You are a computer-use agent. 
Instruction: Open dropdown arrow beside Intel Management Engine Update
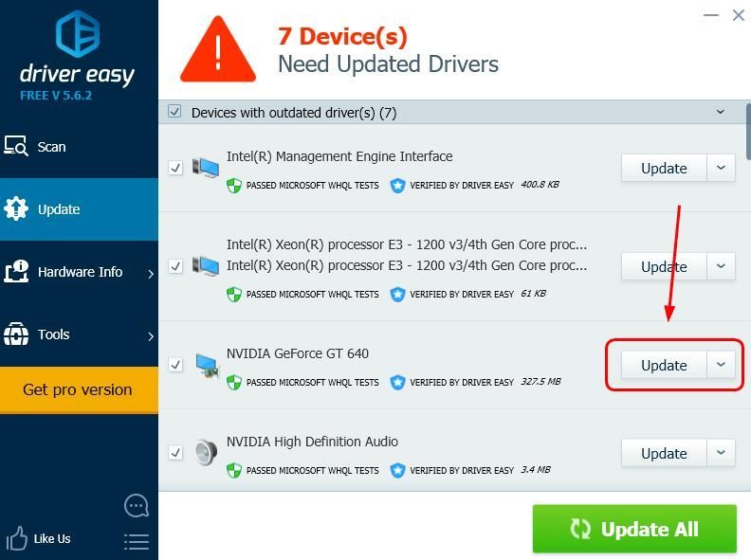click(x=721, y=168)
